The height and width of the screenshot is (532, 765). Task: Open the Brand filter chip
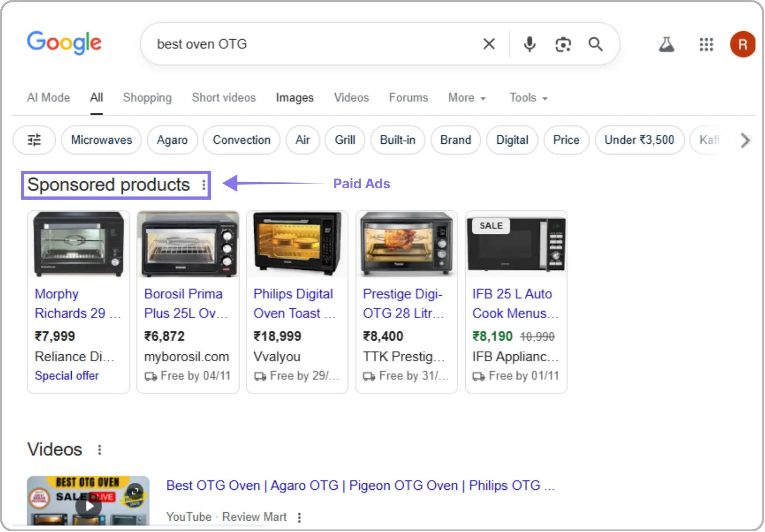pyautogui.click(x=456, y=140)
